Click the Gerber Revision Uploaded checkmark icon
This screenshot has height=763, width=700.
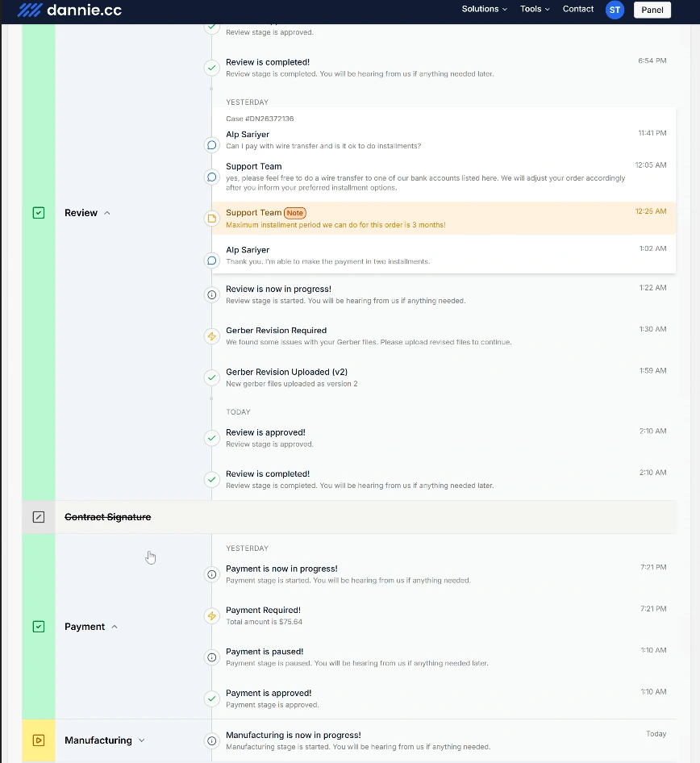212,377
